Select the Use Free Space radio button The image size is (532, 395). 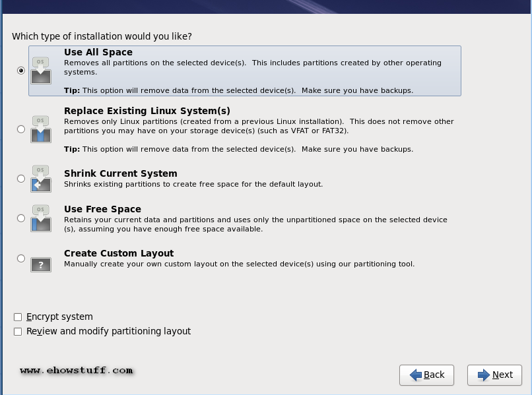pyautogui.click(x=21, y=218)
